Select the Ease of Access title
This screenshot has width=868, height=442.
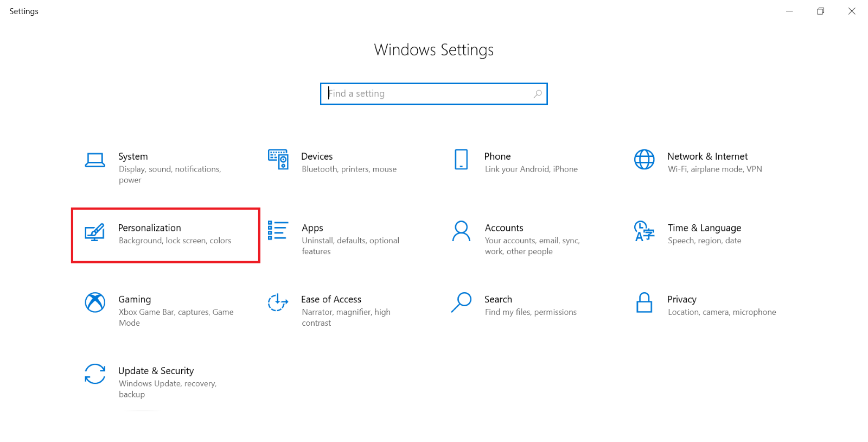tap(331, 299)
